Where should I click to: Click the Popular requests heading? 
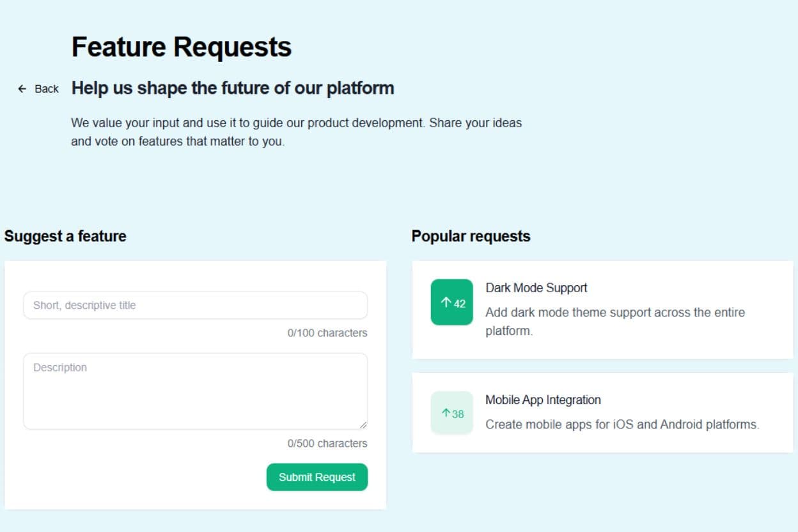(x=471, y=236)
